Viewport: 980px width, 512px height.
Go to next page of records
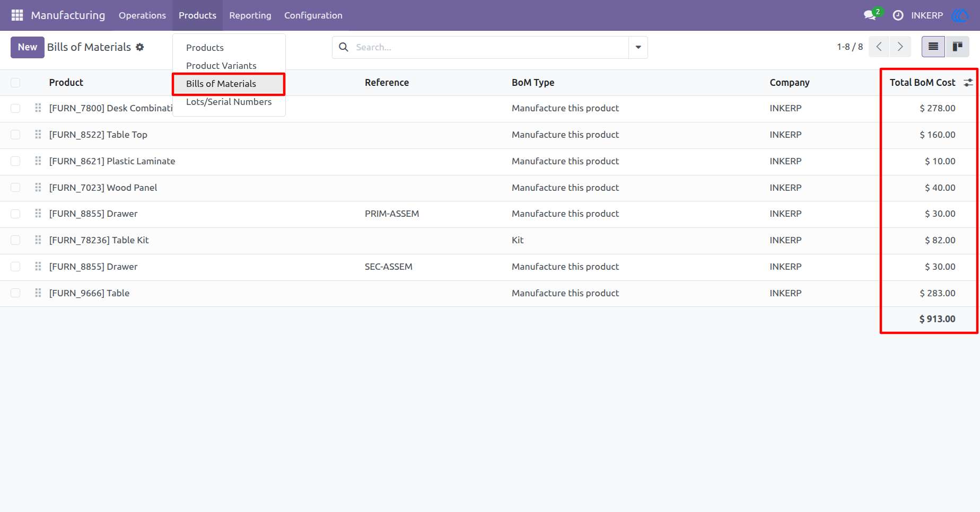pos(900,47)
